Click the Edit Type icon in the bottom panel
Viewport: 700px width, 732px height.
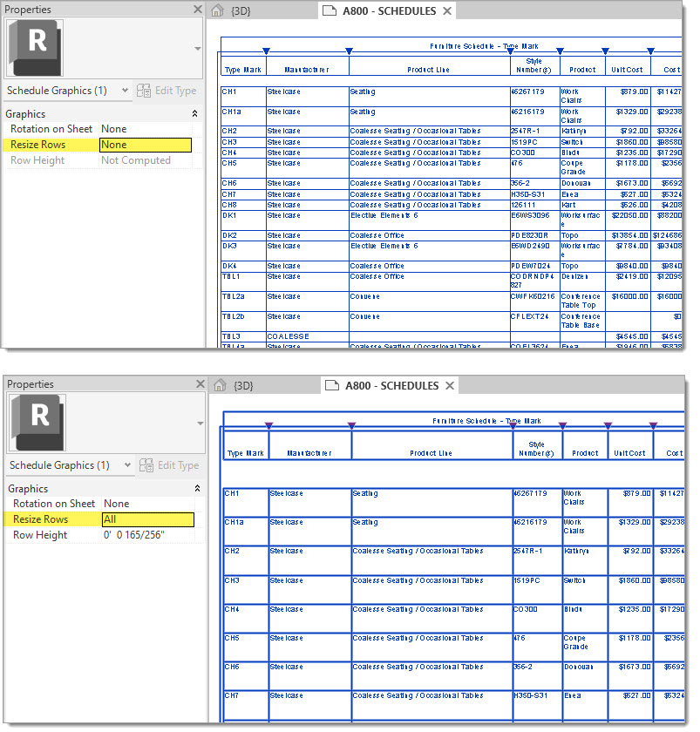pyautogui.click(x=146, y=465)
